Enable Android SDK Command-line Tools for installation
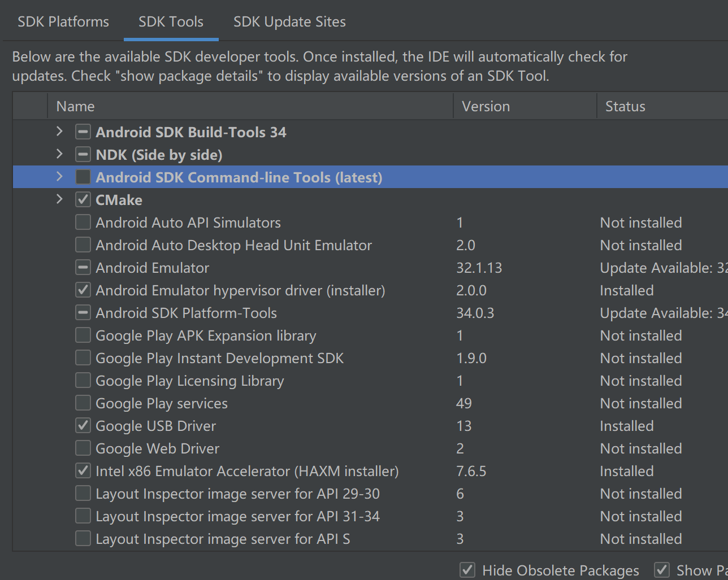The image size is (728, 580). click(83, 176)
